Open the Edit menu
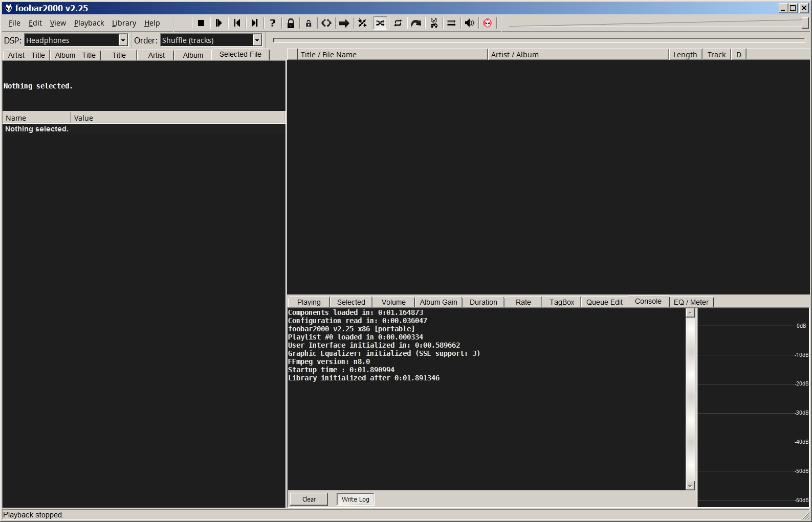 [x=35, y=23]
